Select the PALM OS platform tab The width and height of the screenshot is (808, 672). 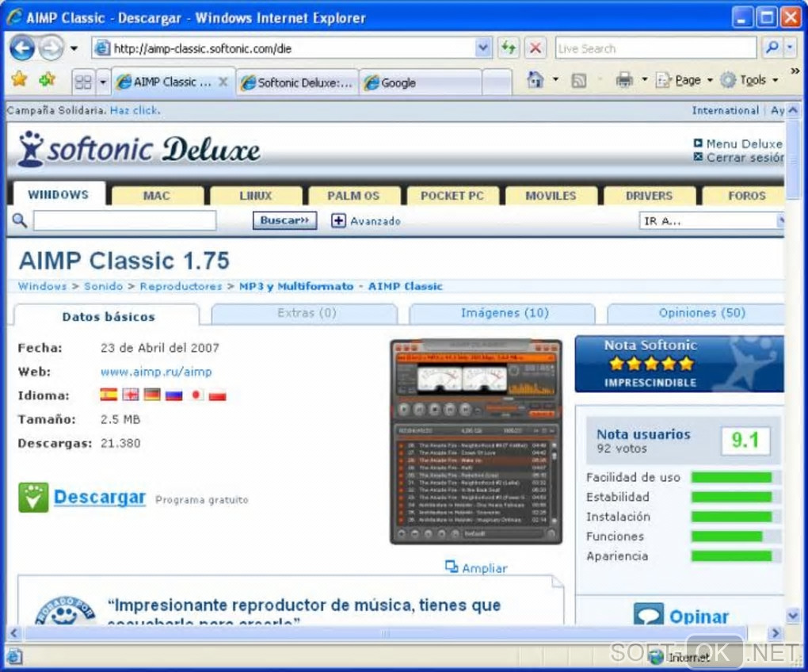[x=353, y=196]
